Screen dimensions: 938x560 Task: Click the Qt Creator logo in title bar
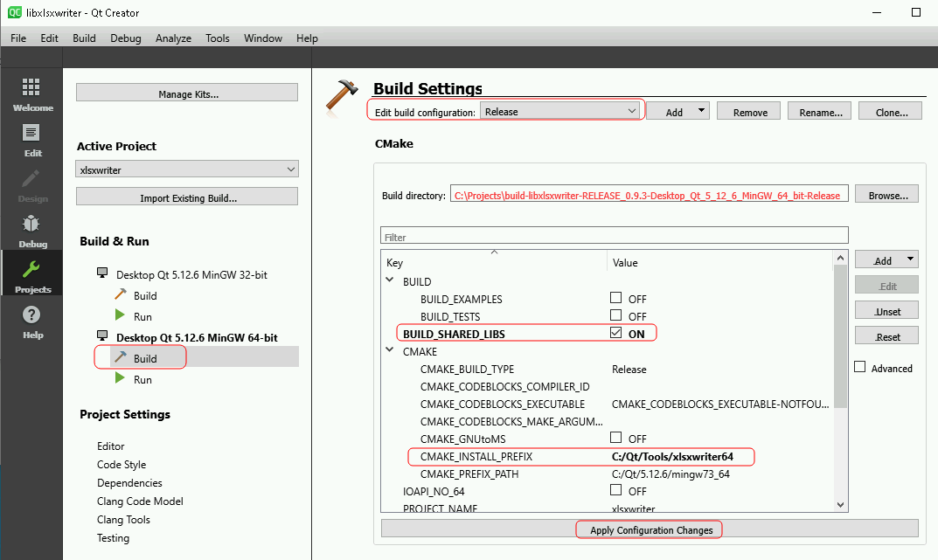14,12
